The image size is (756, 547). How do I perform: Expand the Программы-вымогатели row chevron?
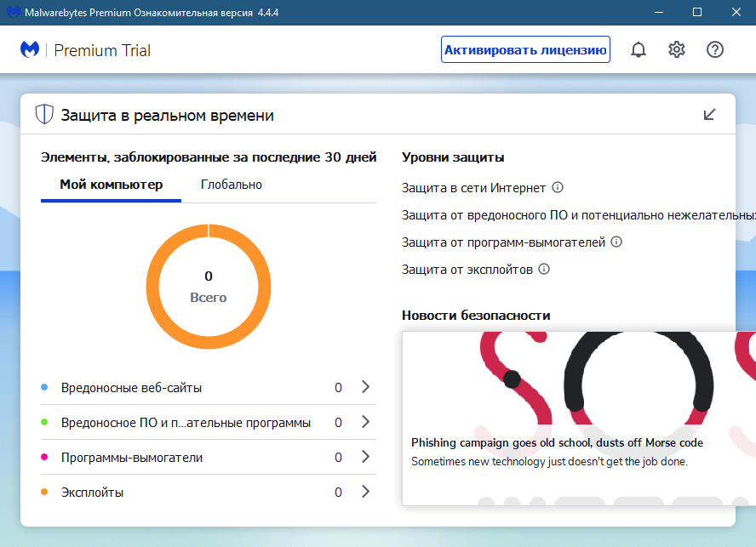(365, 456)
